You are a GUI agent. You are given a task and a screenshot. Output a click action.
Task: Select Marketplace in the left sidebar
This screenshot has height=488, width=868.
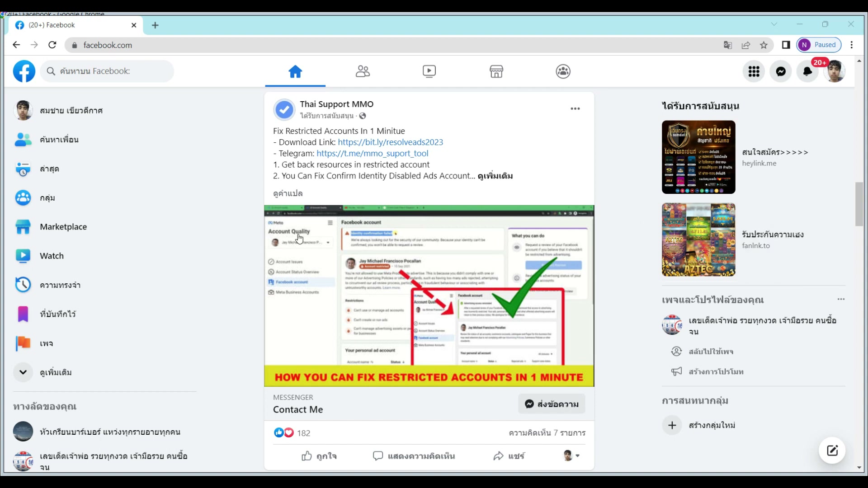[63, 227]
